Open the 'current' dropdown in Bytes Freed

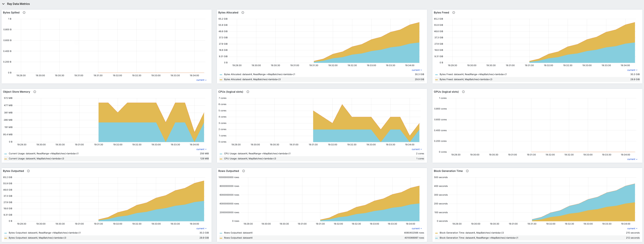(x=632, y=70)
